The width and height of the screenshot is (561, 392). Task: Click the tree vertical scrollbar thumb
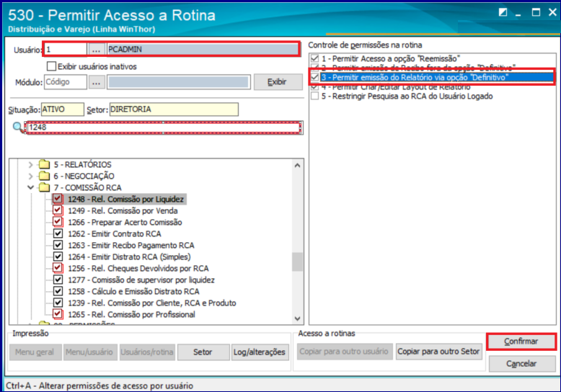(x=297, y=262)
